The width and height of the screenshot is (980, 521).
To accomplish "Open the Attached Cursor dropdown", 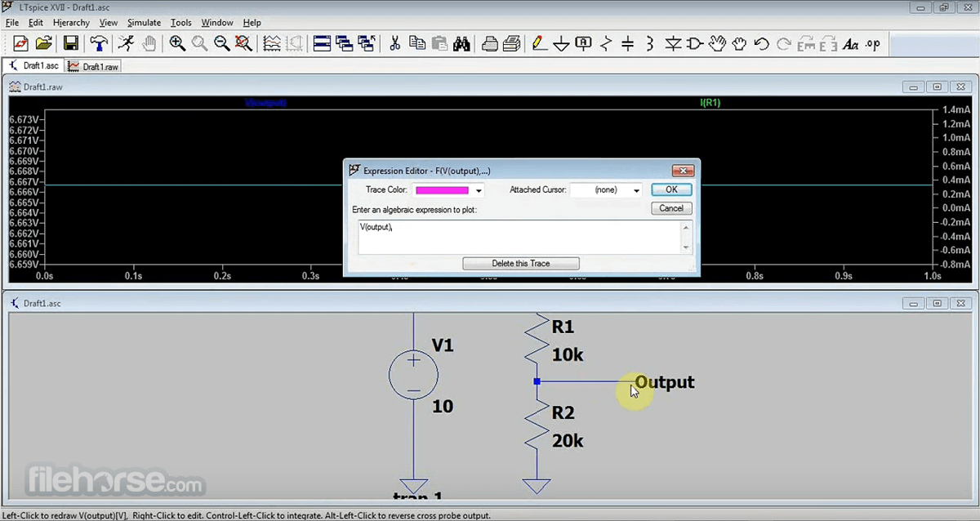I will pyautogui.click(x=636, y=190).
